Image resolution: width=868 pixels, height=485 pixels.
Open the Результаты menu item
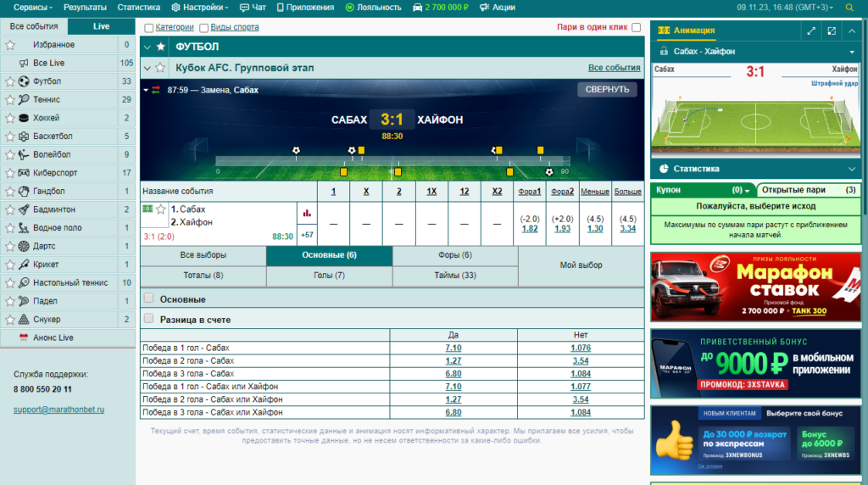click(85, 8)
